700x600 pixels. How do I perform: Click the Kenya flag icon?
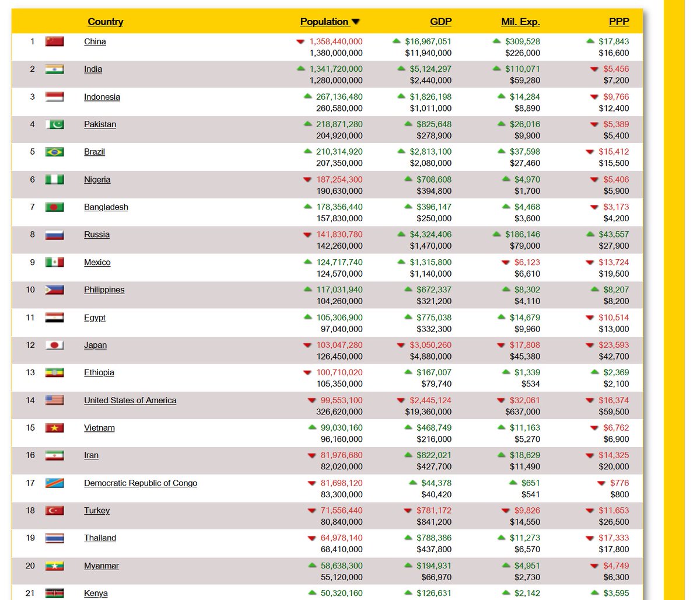(x=55, y=594)
